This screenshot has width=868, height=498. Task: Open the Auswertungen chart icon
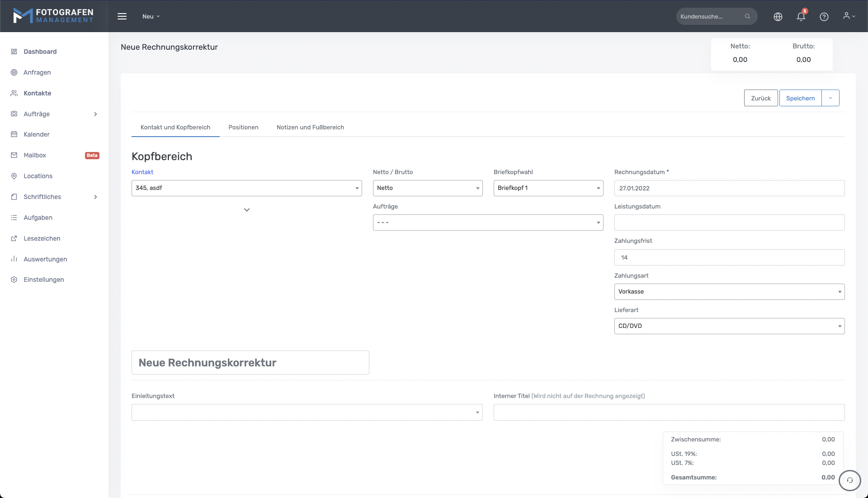pyautogui.click(x=14, y=259)
